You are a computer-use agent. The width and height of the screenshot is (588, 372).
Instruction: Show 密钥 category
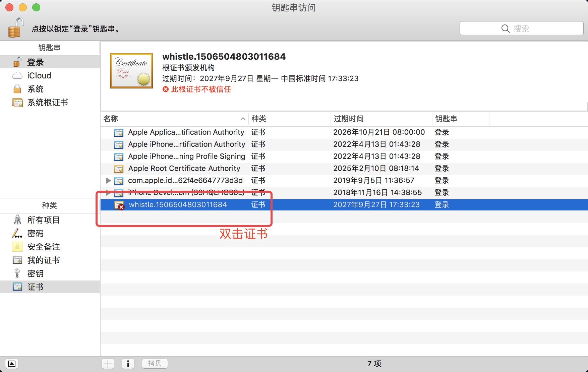(x=50, y=273)
